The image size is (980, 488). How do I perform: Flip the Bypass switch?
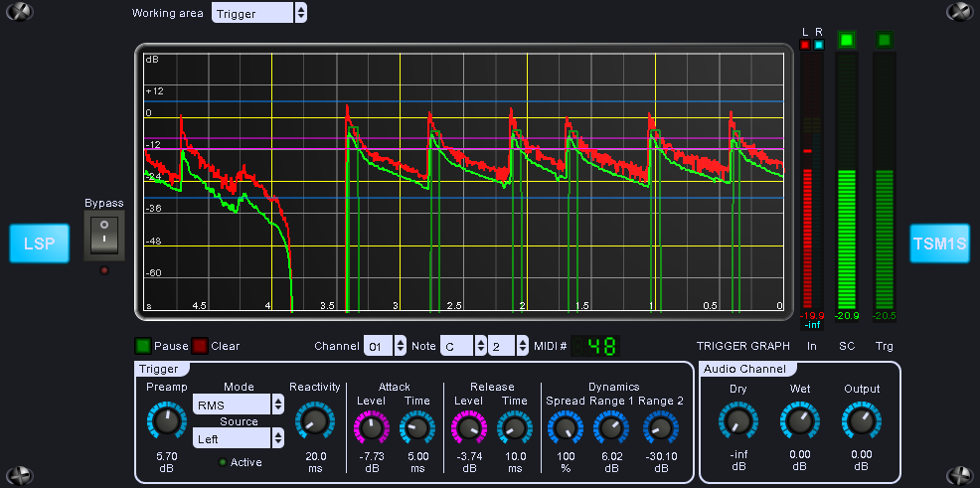click(x=103, y=237)
